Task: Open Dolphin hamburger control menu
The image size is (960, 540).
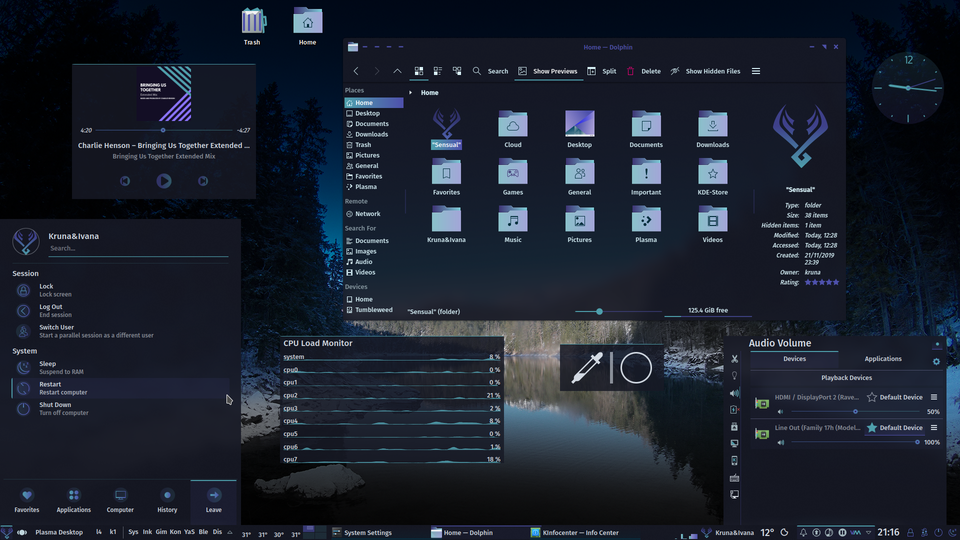Action: click(x=756, y=71)
